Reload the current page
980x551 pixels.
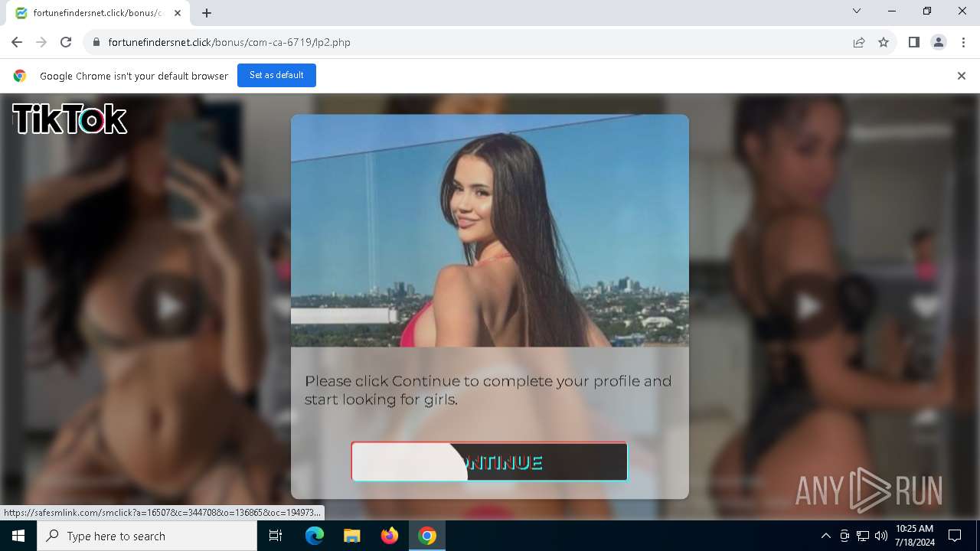(x=66, y=42)
